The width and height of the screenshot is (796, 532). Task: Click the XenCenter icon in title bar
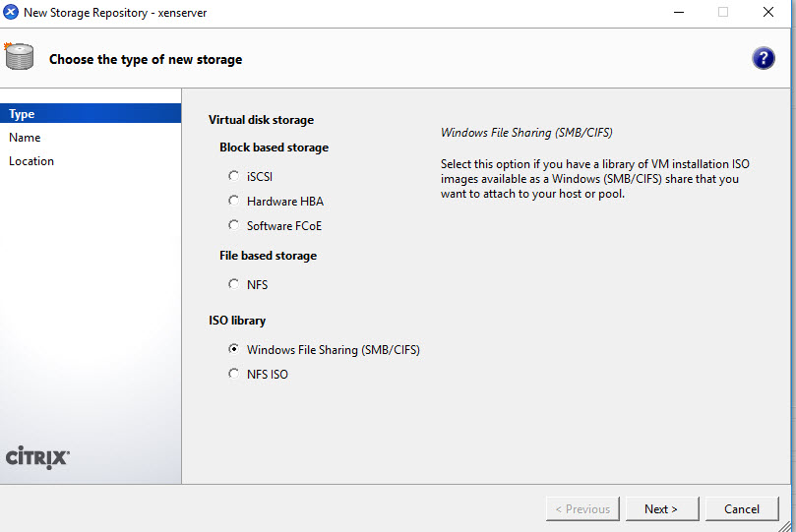tap(11, 13)
